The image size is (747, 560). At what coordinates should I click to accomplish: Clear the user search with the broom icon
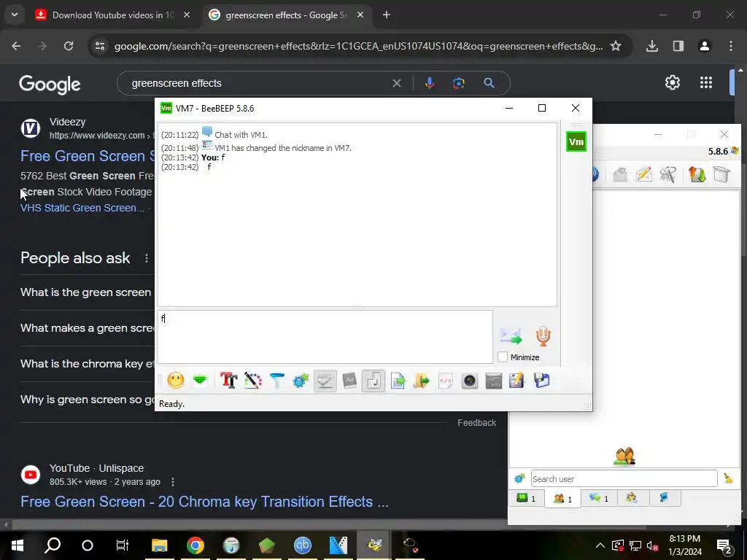(729, 478)
